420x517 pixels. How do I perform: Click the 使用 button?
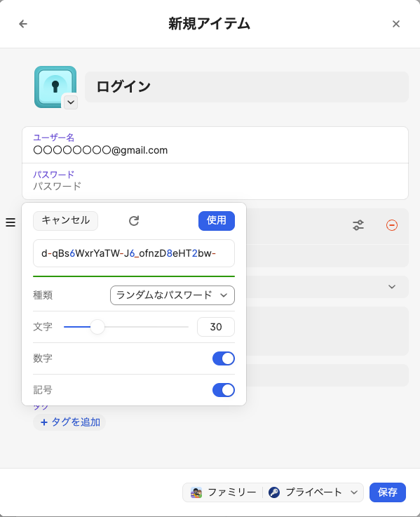[x=217, y=220]
